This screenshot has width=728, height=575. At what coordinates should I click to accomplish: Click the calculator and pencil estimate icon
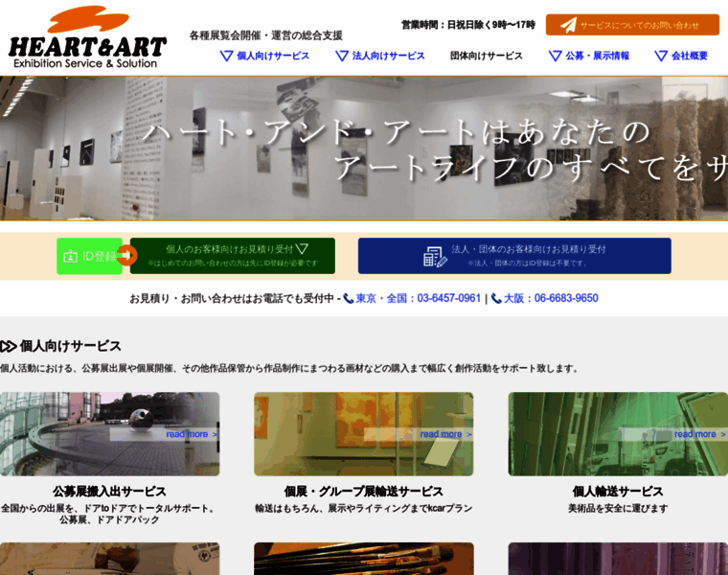pos(435,257)
